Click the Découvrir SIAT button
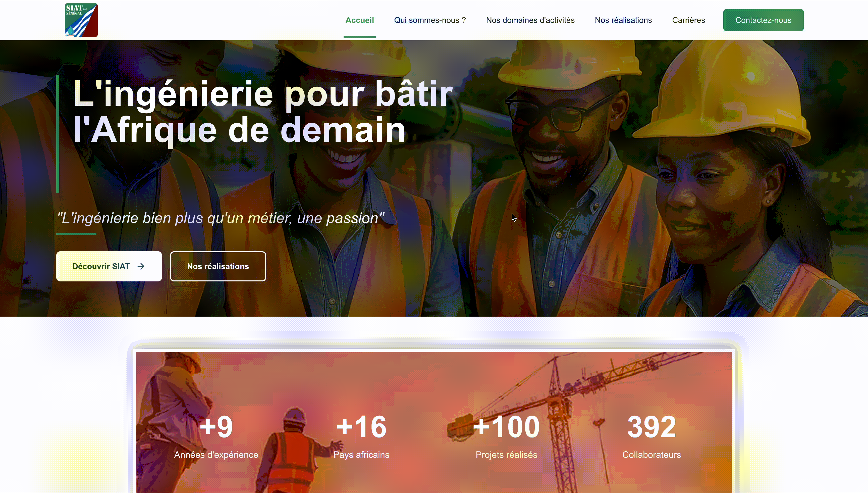This screenshot has height=493, width=868. 109,266
